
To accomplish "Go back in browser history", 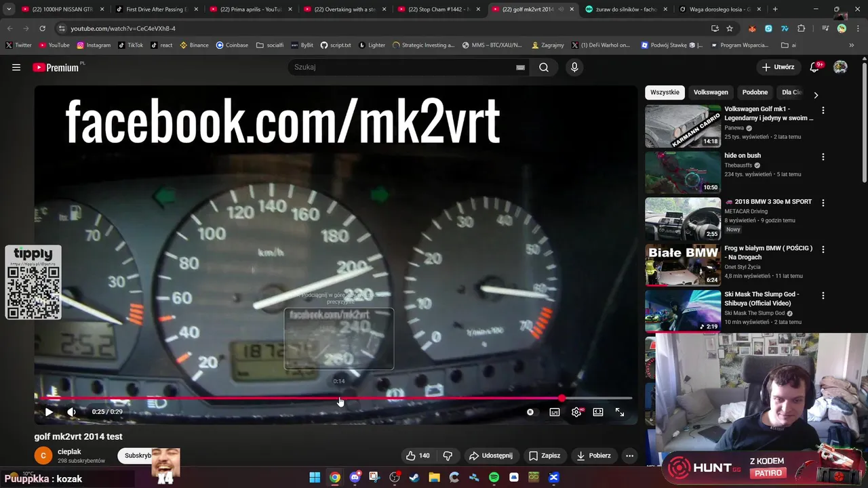I will click(x=9, y=28).
